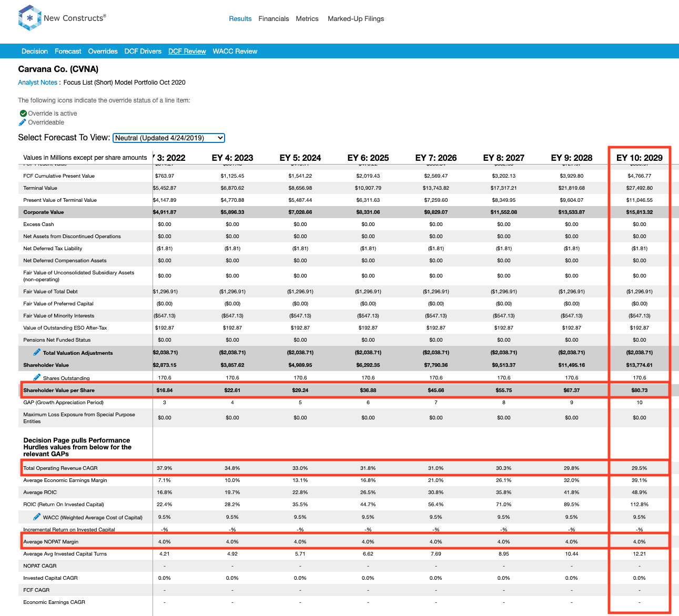Click the EY 4: 2023 column header
The height and width of the screenshot is (616, 679).
232,158
